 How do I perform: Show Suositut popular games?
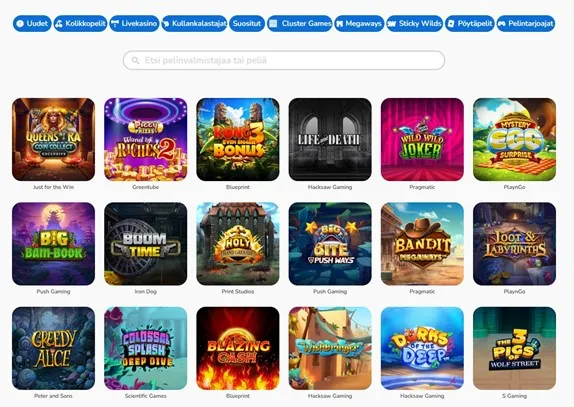click(x=247, y=23)
